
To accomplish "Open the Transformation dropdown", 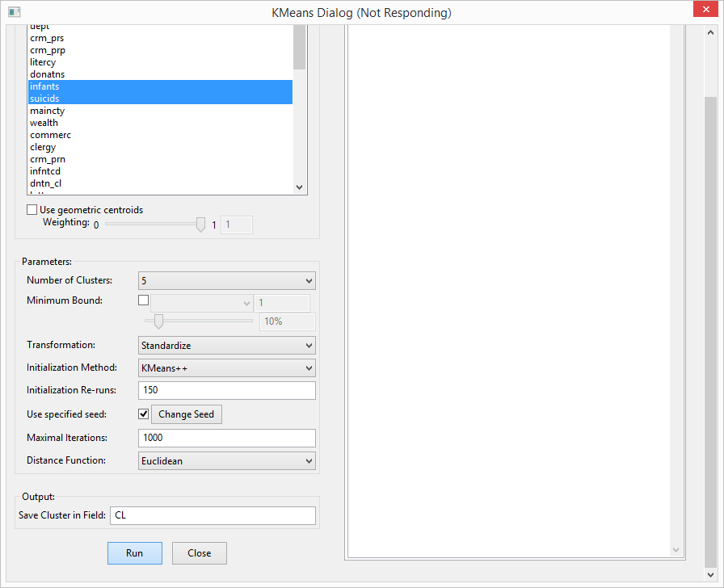I will 227,345.
